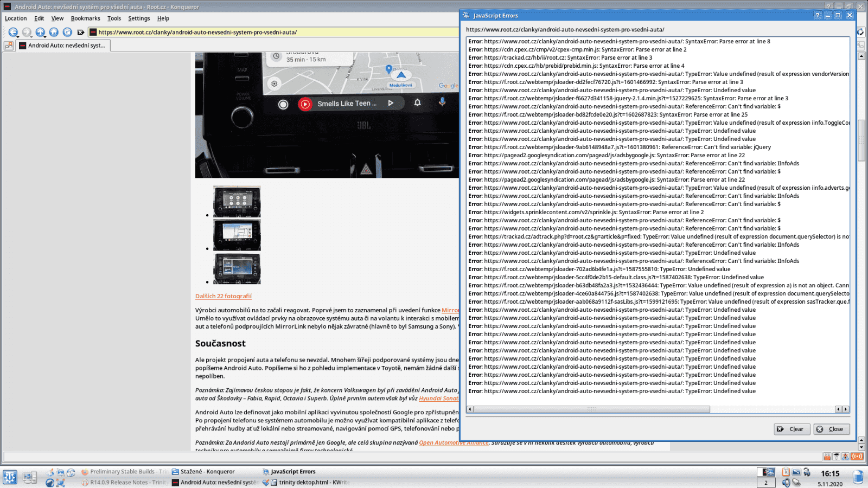This screenshot has width=868, height=488.
Task: Open the Location menu
Action: pos(16,18)
